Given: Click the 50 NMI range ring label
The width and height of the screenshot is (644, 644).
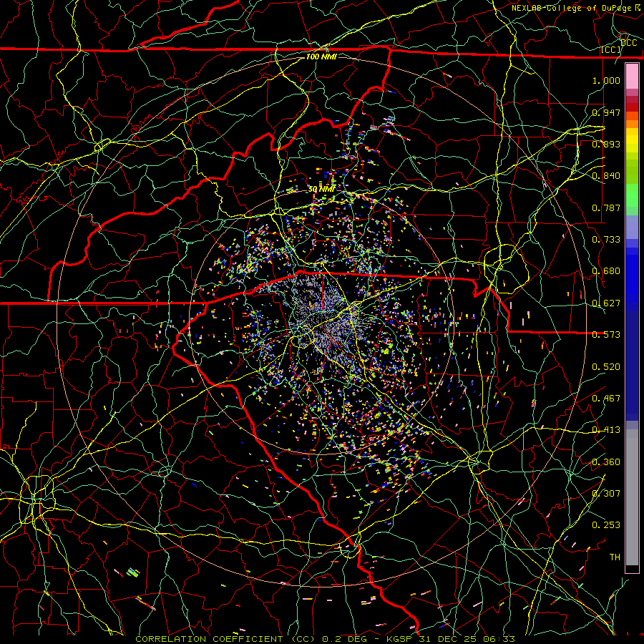Looking at the screenshot, I should [x=321, y=189].
